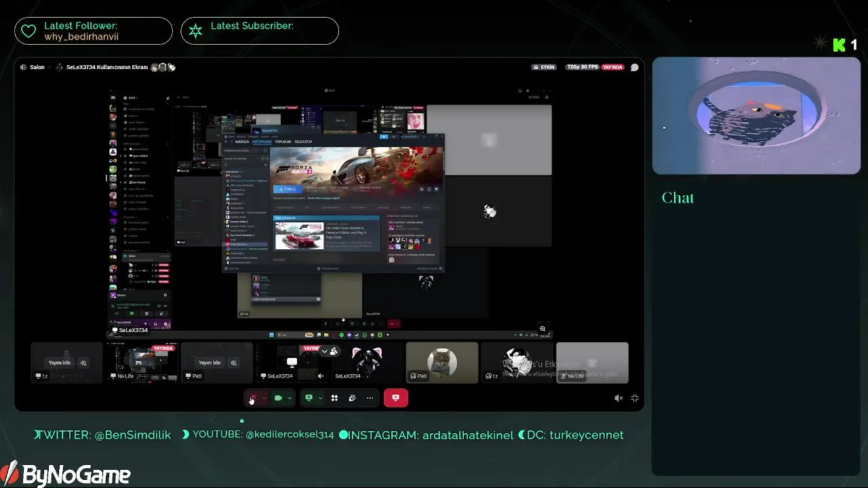Viewport: 868px width, 488px height.
Task: Click the cat webcam image at top right
Action: coord(756,116)
